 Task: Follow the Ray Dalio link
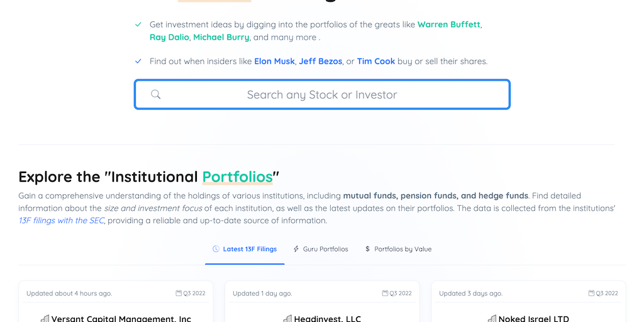click(169, 37)
